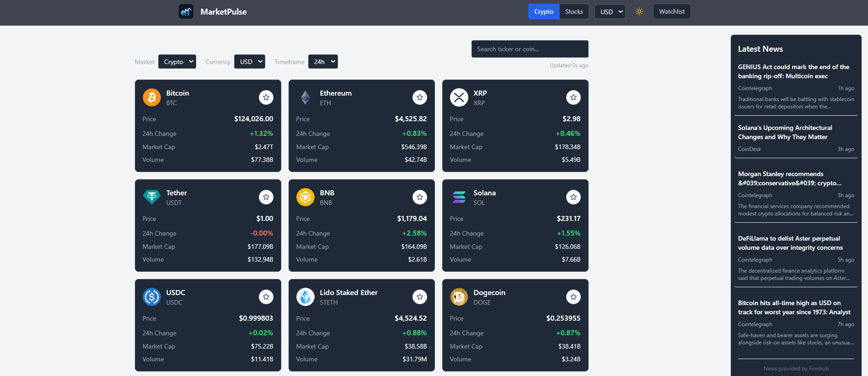Image resolution: width=868 pixels, height=376 pixels.
Task: Click the Solana coin logo
Action: [x=459, y=197]
